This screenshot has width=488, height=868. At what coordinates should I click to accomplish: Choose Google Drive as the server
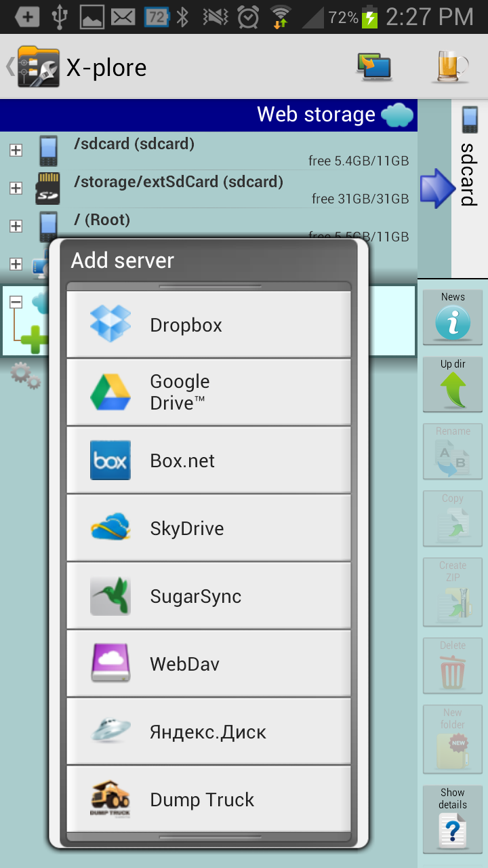click(209, 393)
